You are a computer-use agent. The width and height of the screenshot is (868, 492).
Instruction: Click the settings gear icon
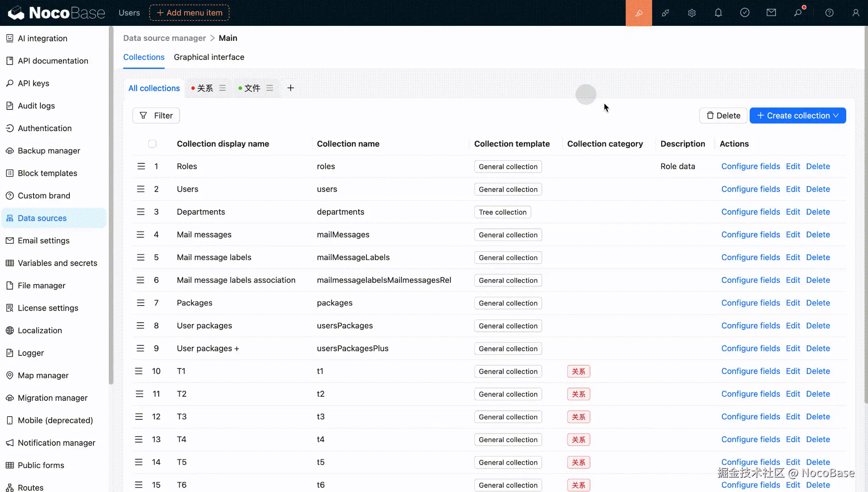[692, 13]
